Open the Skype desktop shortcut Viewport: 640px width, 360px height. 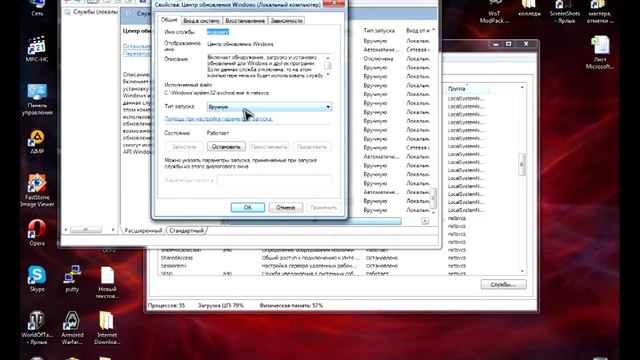(37, 279)
